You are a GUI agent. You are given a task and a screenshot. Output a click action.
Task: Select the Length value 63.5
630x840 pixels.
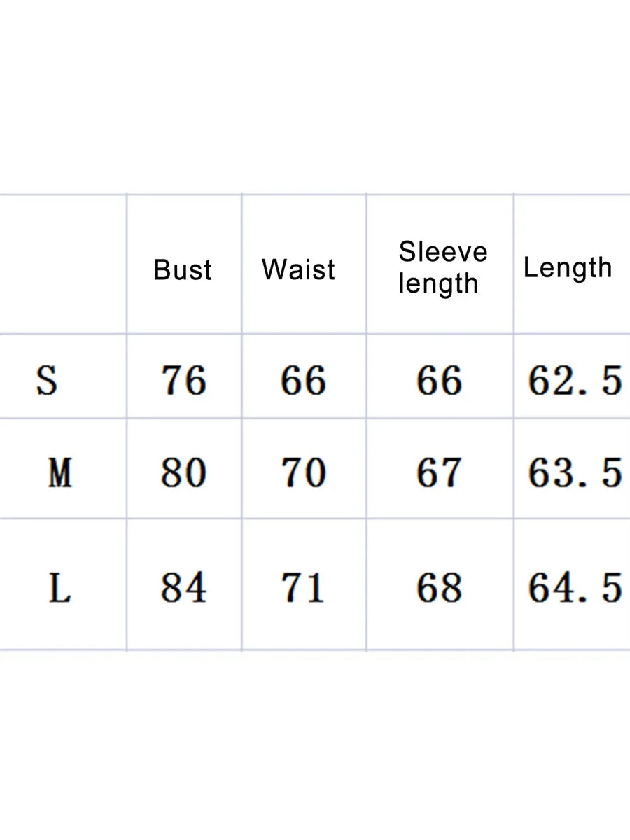pyautogui.click(x=574, y=473)
